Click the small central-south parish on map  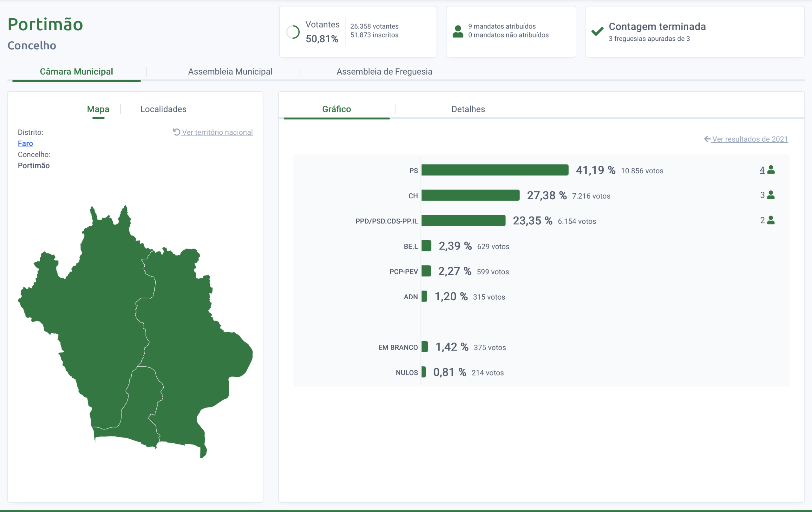coord(142,405)
